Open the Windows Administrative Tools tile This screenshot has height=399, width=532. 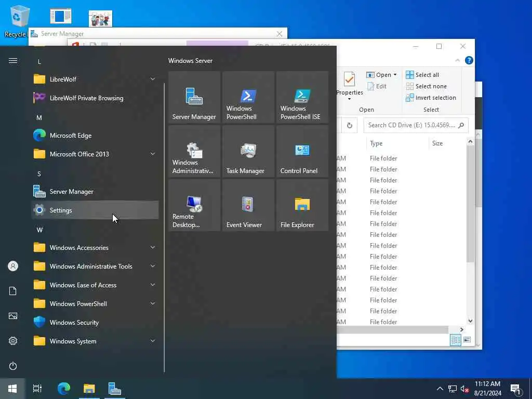[x=194, y=151]
